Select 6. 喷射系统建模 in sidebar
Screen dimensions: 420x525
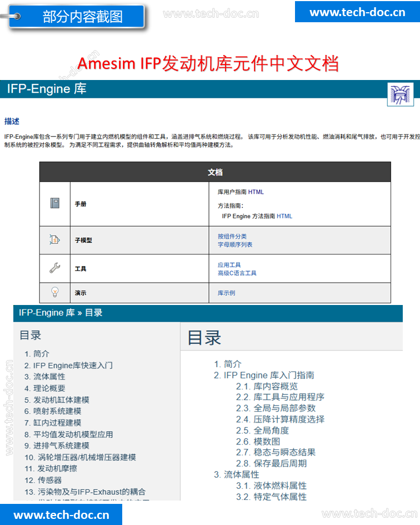pyautogui.click(x=53, y=411)
